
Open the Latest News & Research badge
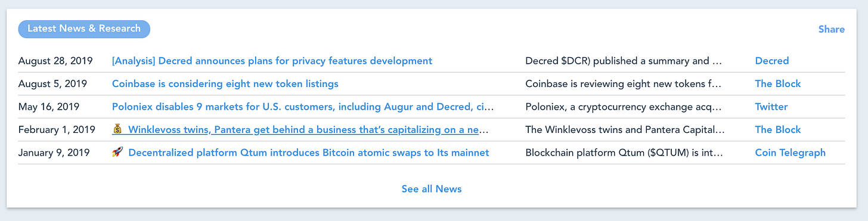click(x=84, y=29)
